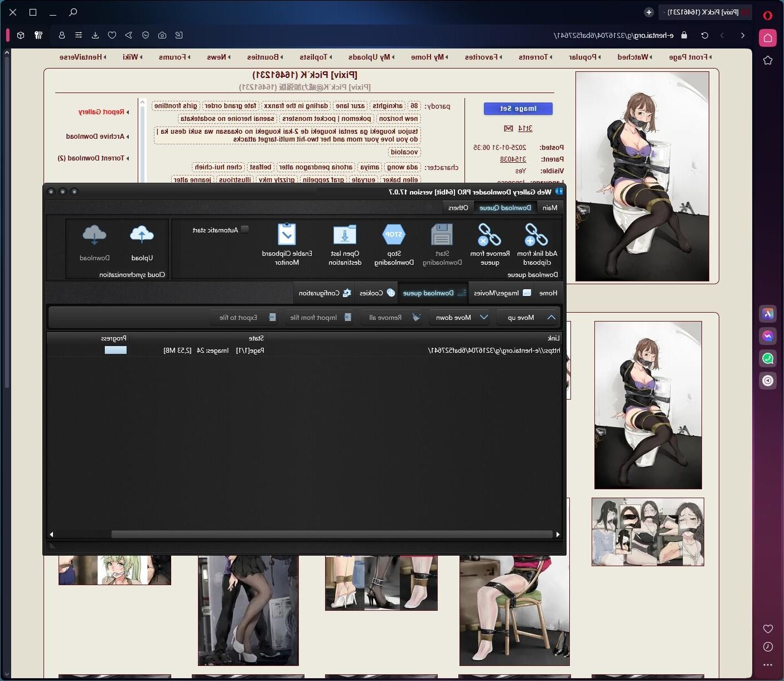The height and width of the screenshot is (681, 784).
Task: Open a new browser tab with plus
Action: click(649, 12)
